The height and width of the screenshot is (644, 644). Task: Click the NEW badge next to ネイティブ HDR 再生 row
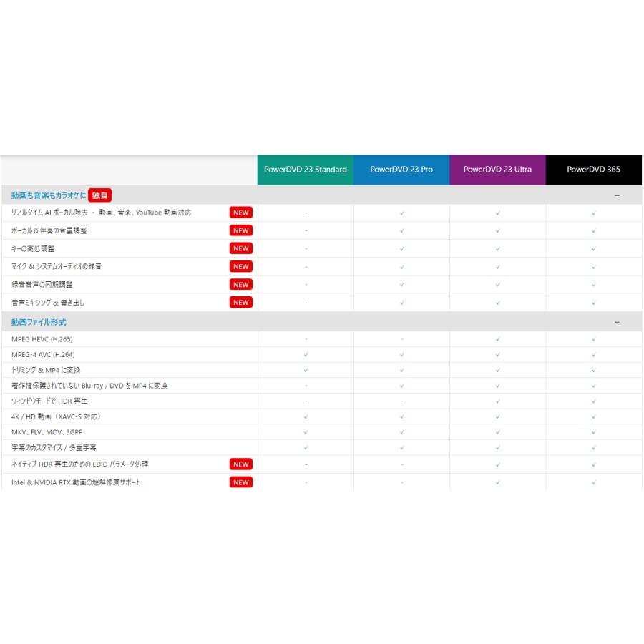pos(240,464)
